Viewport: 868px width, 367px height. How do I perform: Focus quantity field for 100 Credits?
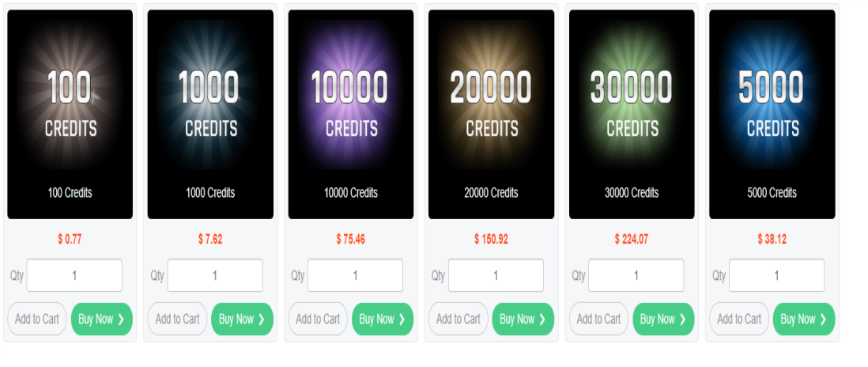pos(74,275)
